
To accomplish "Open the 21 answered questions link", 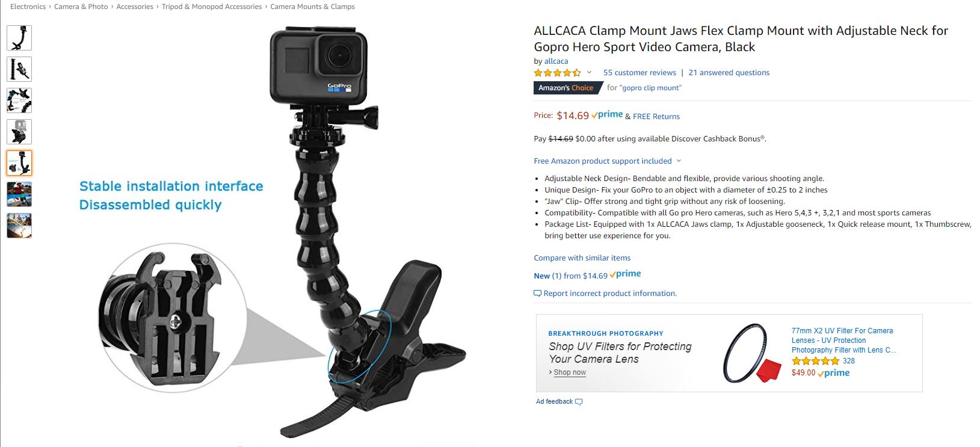I will (x=729, y=72).
